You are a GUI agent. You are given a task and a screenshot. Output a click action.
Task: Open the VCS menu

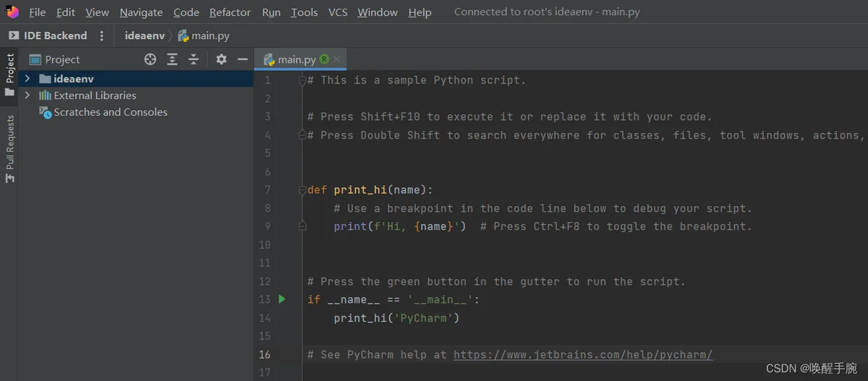click(338, 12)
